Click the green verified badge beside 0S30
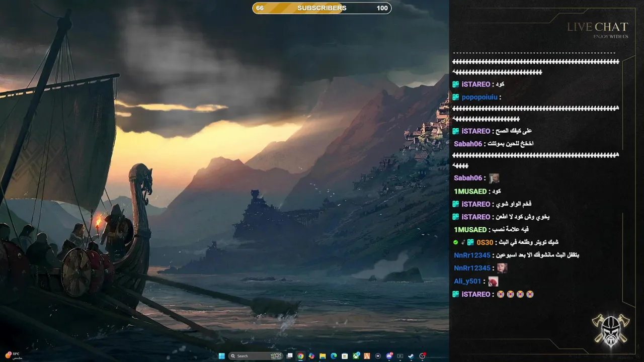The width and height of the screenshot is (644, 362). (456, 242)
